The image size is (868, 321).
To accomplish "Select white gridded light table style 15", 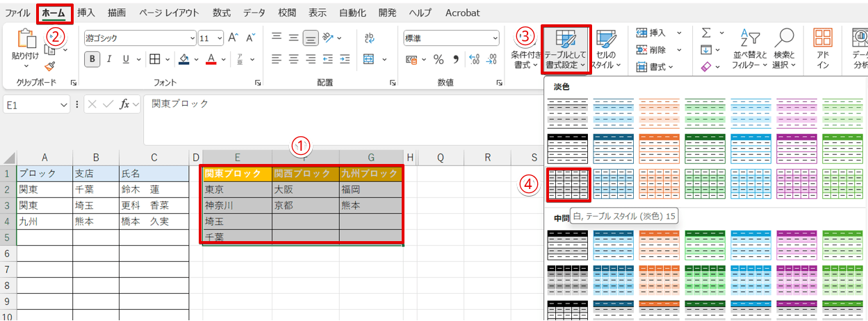I will (x=568, y=184).
